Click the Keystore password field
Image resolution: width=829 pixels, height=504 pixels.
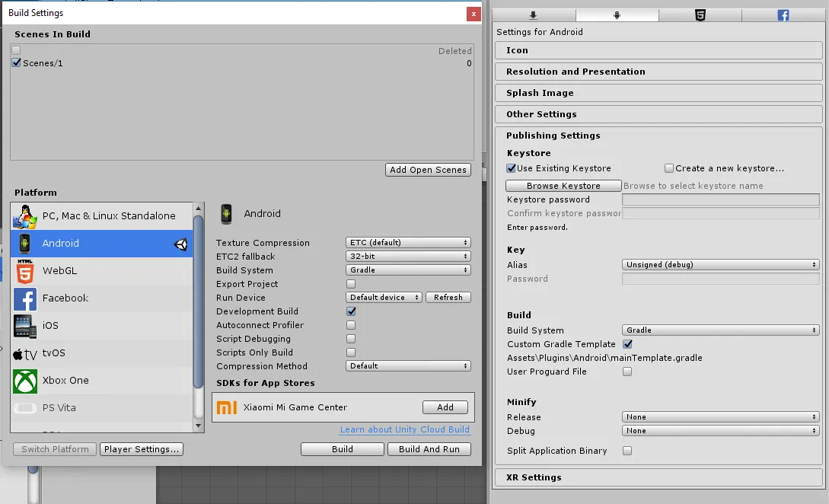pos(721,200)
